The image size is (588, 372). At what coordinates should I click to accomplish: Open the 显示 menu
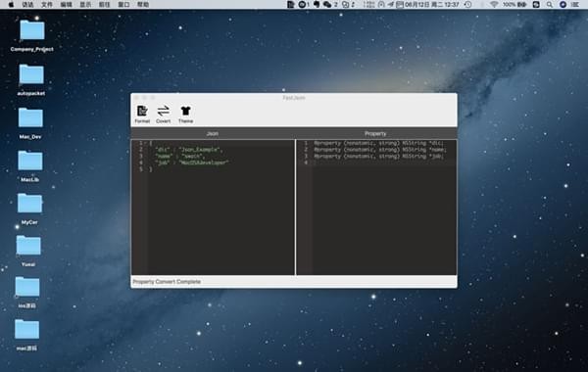coord(85,5)
